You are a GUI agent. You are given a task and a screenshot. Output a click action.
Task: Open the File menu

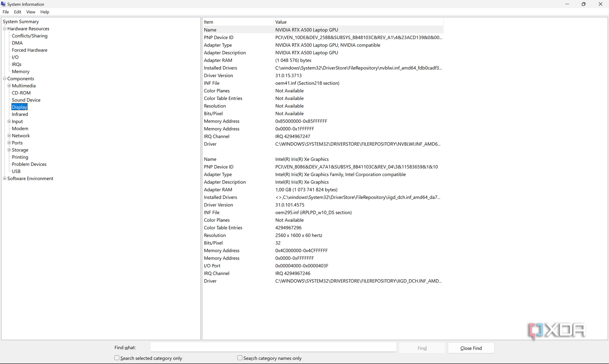[6, 12]
